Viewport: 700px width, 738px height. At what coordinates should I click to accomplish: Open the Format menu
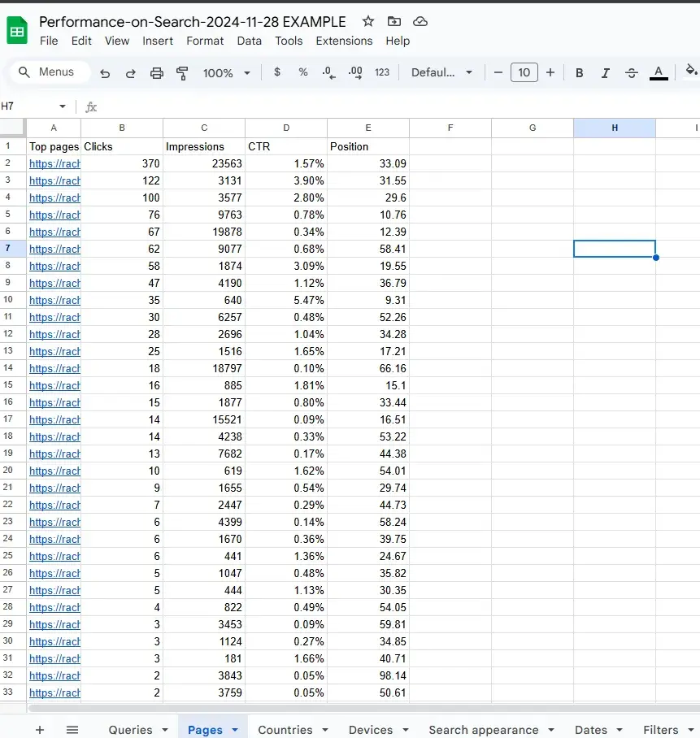click(205, 41)
